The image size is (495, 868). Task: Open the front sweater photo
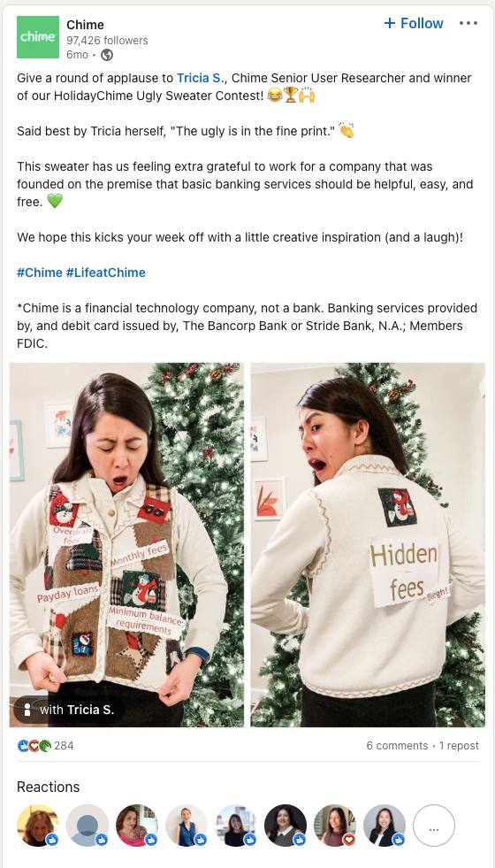(126, 545)
